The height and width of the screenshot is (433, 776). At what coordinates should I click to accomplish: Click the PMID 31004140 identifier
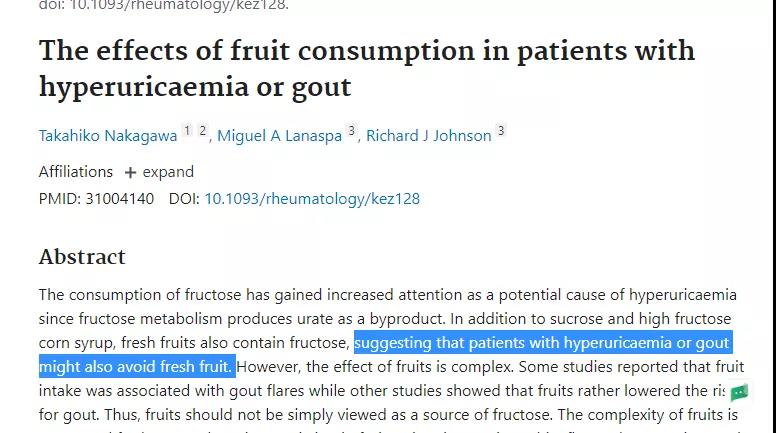97,199
